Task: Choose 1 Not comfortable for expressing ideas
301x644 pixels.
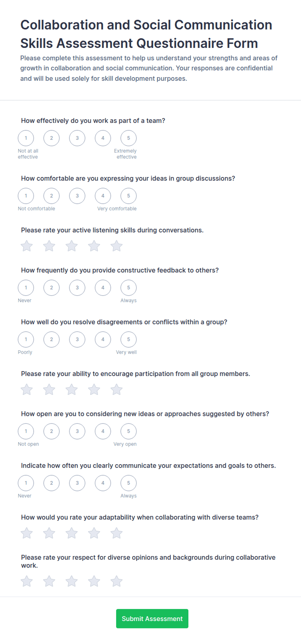Action: tap(26, 196)
